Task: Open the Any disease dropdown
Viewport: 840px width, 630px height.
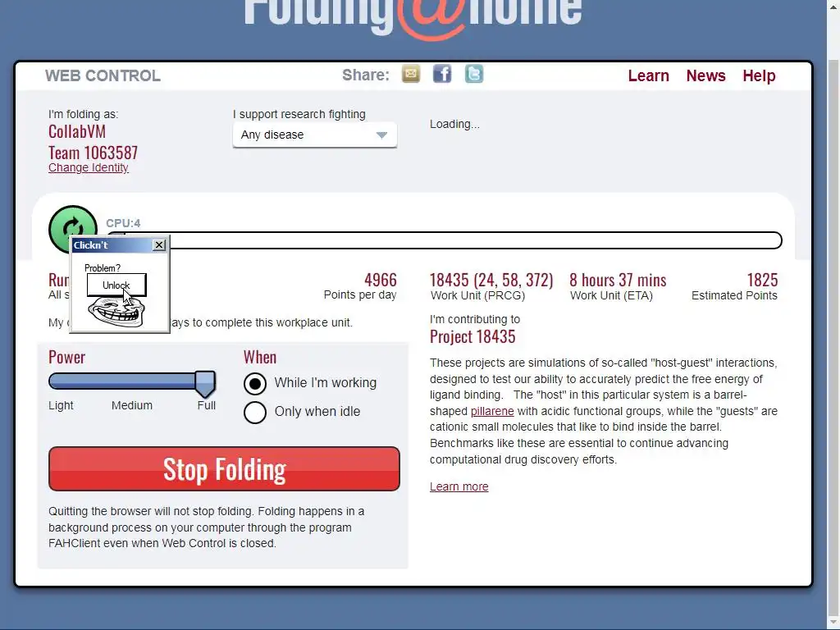Action: click(315, 135)
